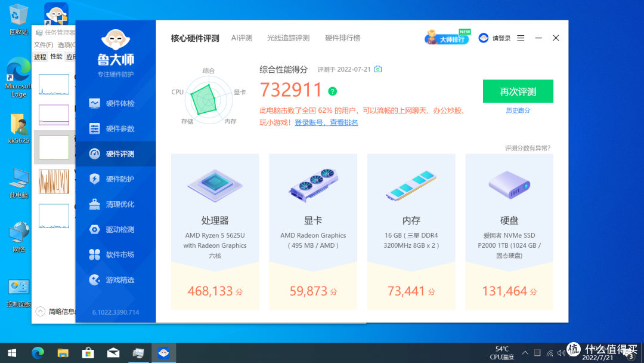Open 网络 desktop icon
644x363 pixels.
(x=18, y=237)
